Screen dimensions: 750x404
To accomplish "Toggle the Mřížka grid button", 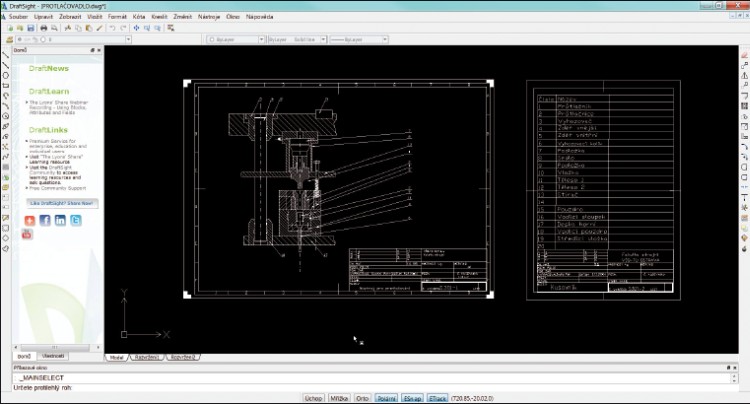I will (339, 398).
